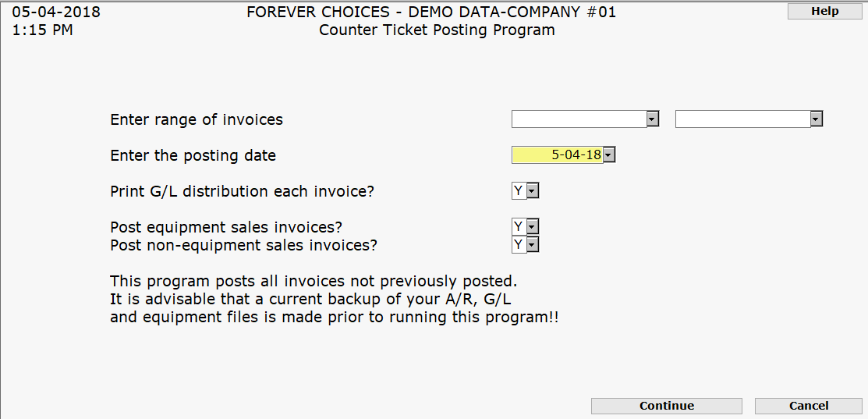Expand the Print G/L distribution dropdown arrow
This screenshot has height=419, width=868.
(533, 190)
